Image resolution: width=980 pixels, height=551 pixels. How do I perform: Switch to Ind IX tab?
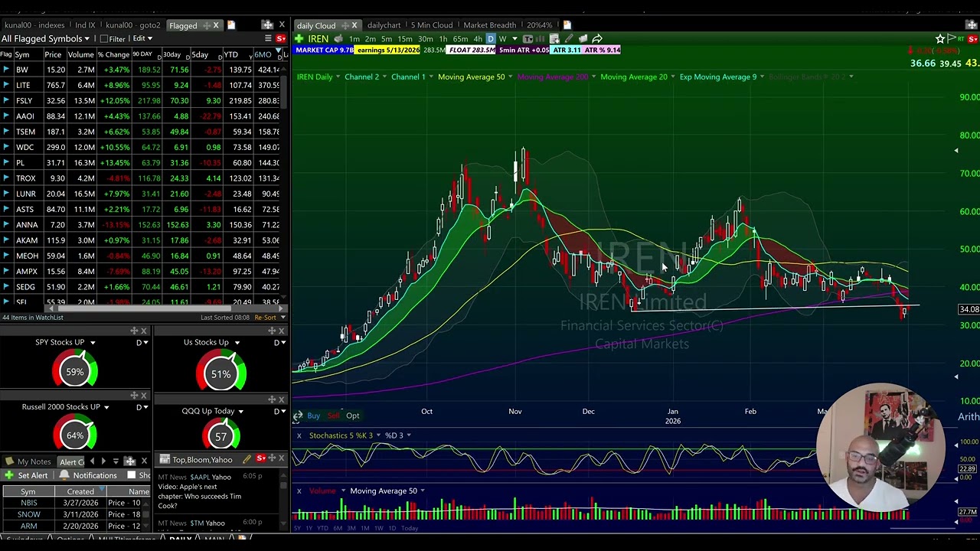pos(85,25)
